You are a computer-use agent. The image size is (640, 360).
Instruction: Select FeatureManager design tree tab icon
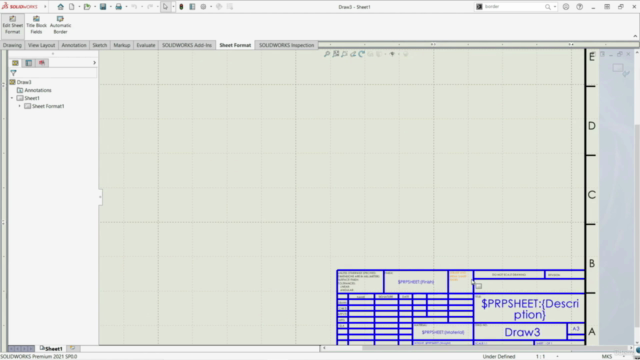15,63
